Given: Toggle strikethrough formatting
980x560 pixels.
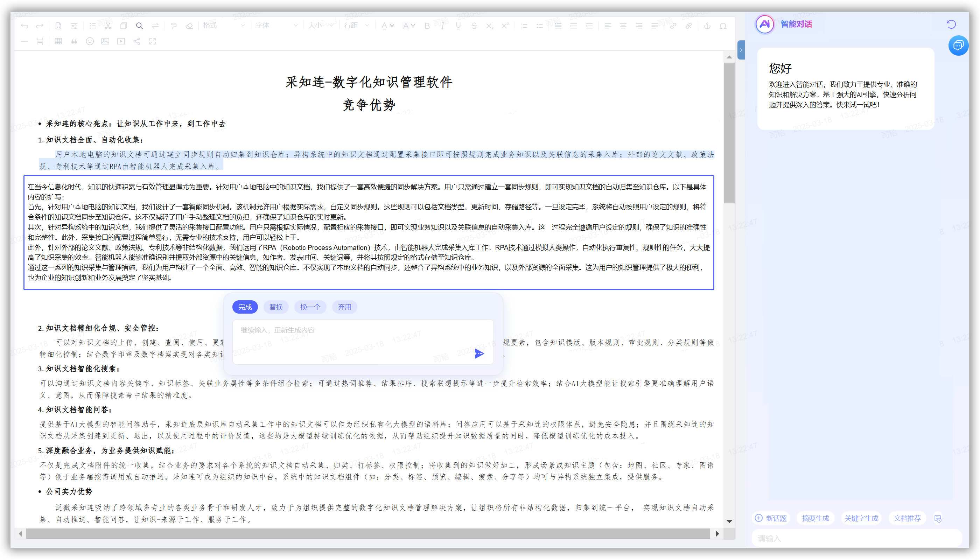Looking at the screenshot, I should coord(474,26).
